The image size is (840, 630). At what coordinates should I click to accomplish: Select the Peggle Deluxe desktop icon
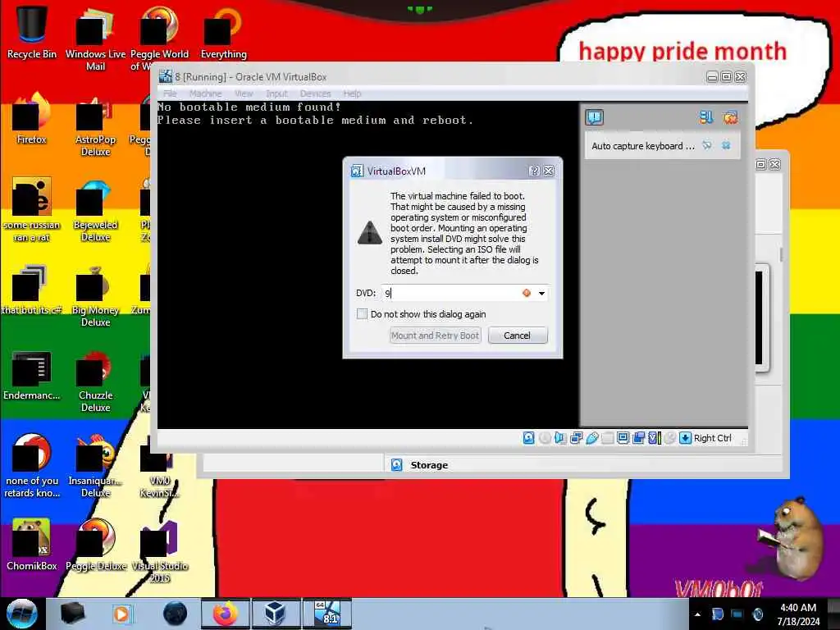tap(95, 545)
